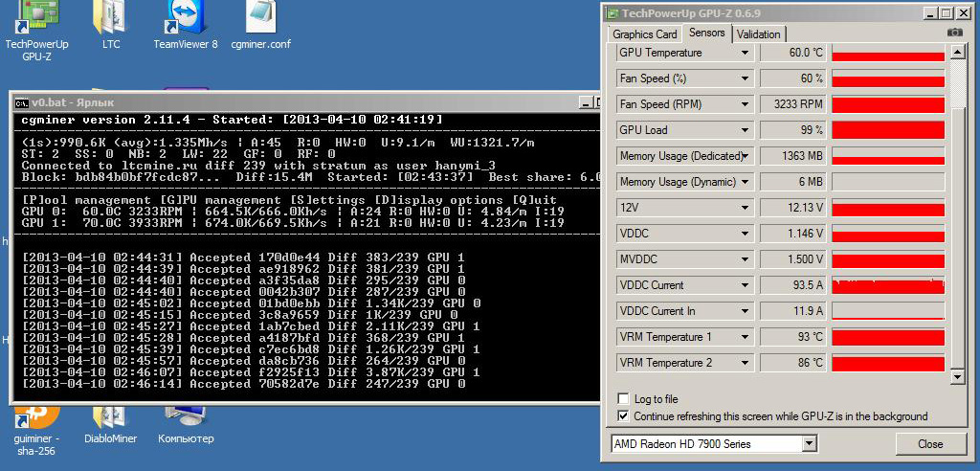Open the Компьютер desktop icon
Viewport: 980px width, 471px height.
(186, 425)
